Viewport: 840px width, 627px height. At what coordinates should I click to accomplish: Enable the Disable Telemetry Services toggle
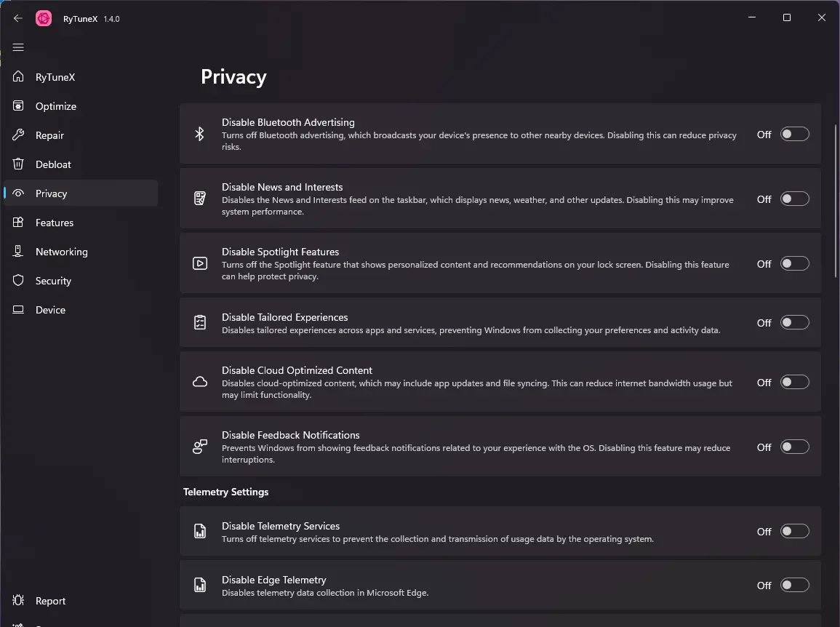click(x=795, y=531)
